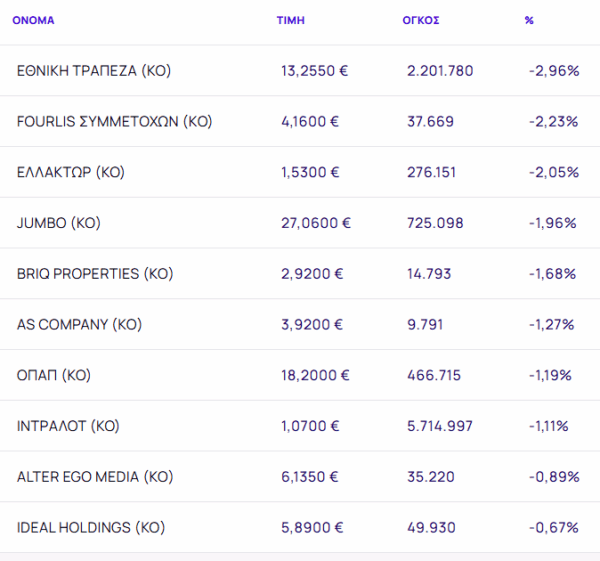This screenshot has height=561, width=600.
Task: Click JUMBO's 27,0600 € price cell
Action: pos(316,223)
